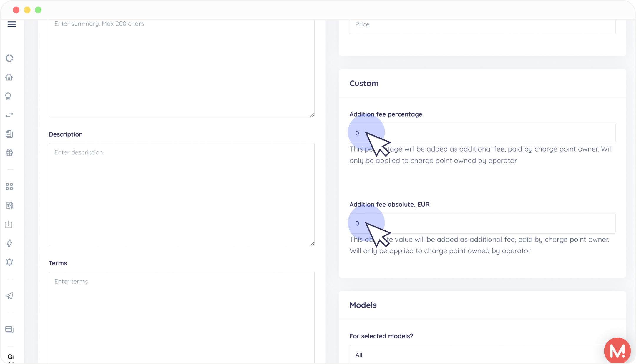Viewport: 636px width, 364px height.
Task: Click the "Description" label
Action: tap(66, 134)
